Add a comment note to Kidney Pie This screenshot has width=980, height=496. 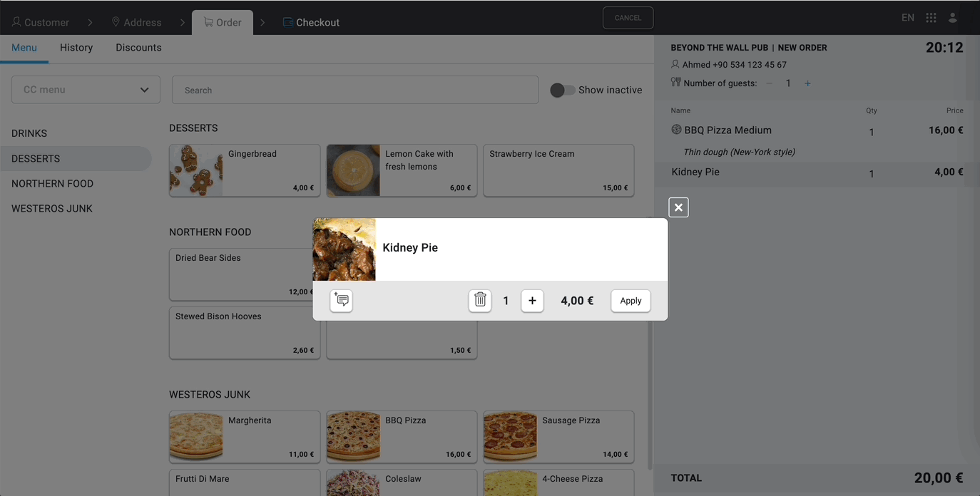pyautogui.click(x=341, y=301)
